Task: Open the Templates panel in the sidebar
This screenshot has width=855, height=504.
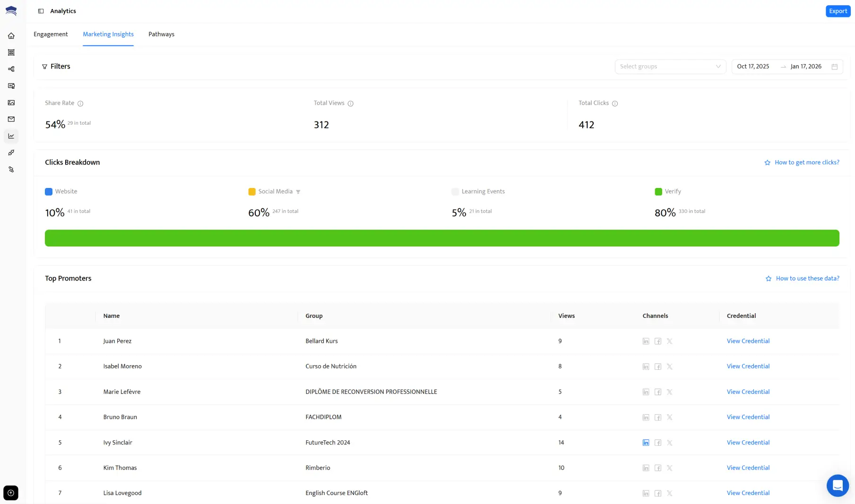Action: (11, 52)
